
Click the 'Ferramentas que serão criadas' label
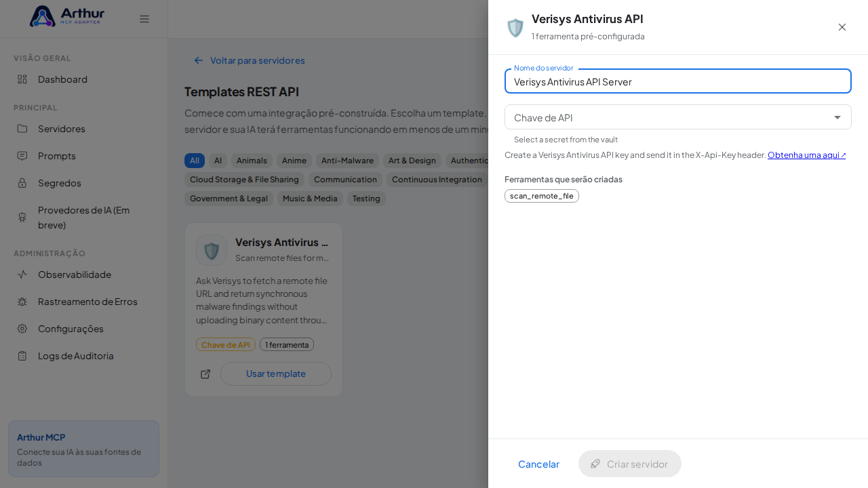[x=564, y=180]
